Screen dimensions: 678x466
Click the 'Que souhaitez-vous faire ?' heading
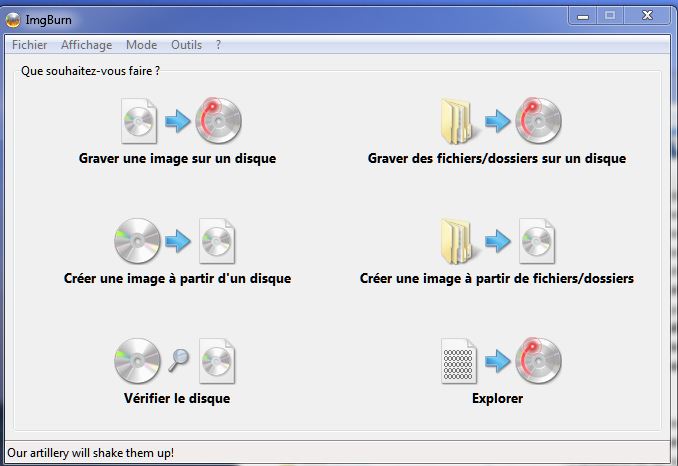[x=90, y=70]
